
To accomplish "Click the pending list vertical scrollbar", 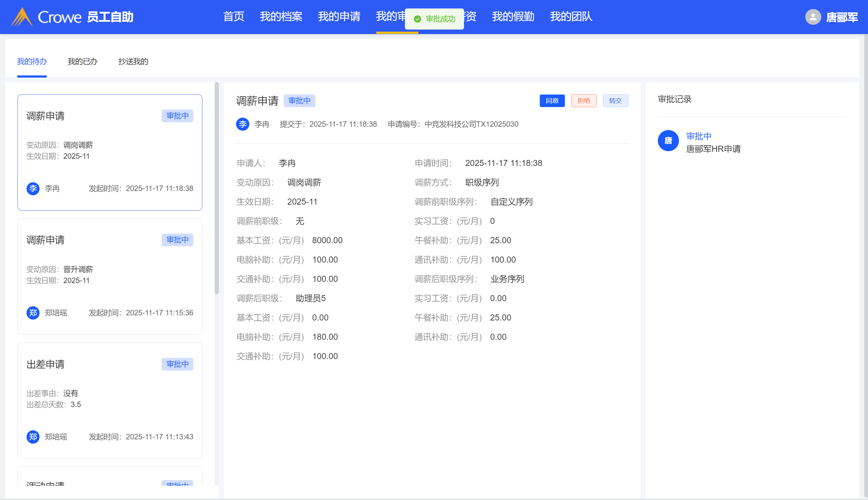I will click(x=216, y=188).
